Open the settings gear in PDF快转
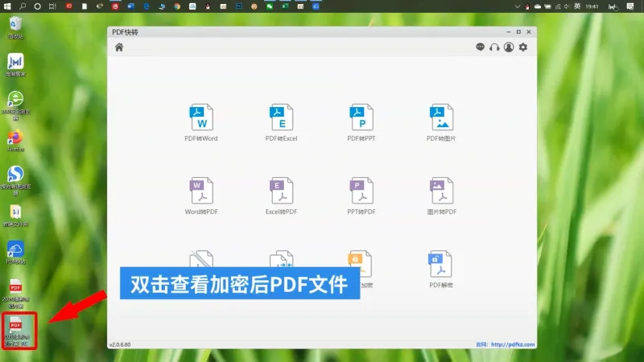The width and height of the screenshot is (644, 362). click(x=522, y=47)
